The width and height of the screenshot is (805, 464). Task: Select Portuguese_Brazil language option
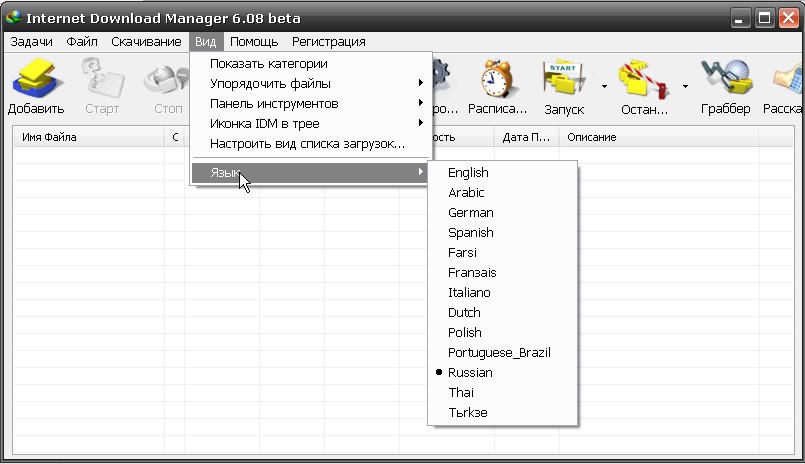point(503,353)
